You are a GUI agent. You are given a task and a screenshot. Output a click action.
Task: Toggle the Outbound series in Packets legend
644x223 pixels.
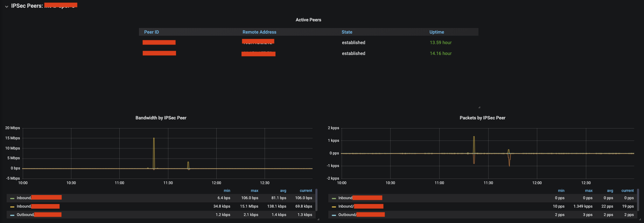362,215
